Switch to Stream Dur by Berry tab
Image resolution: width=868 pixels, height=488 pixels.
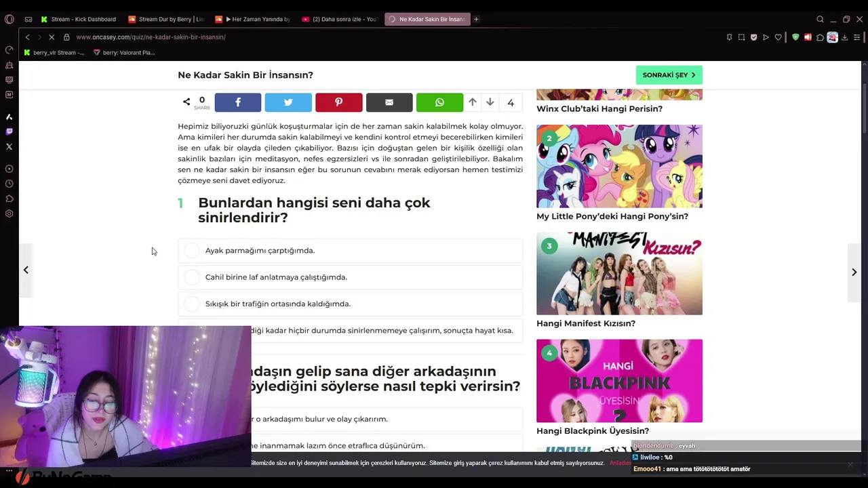(x=166, y=19)
